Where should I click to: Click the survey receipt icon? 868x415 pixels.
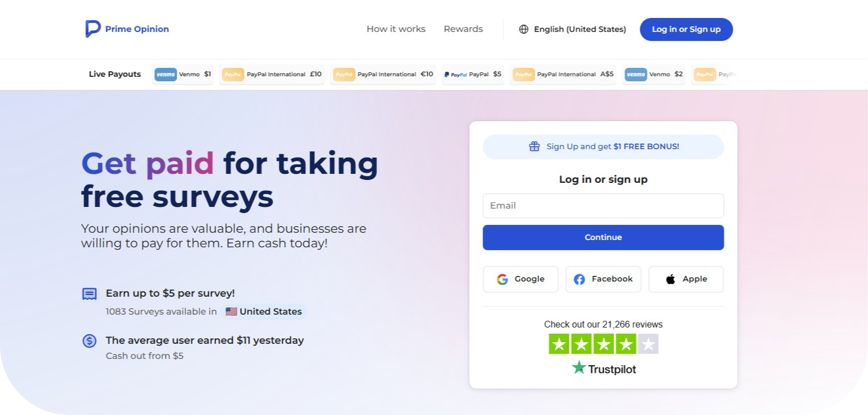click(89, 294)
